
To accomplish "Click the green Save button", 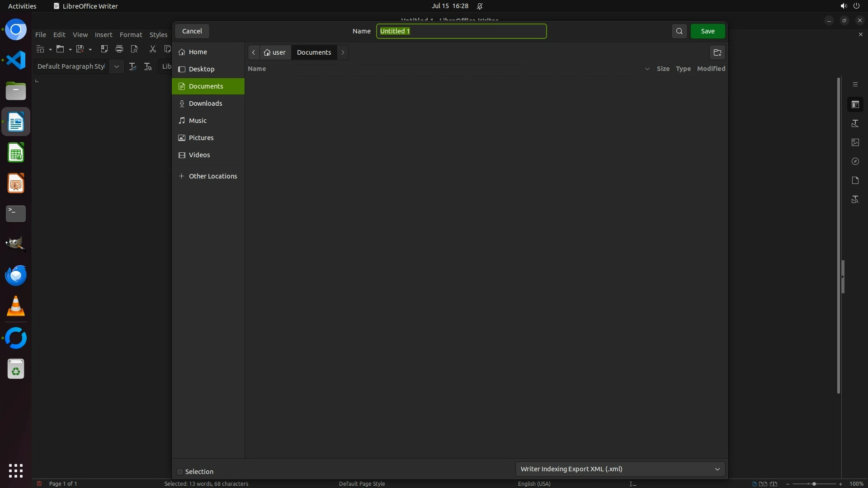I will 708,31.
